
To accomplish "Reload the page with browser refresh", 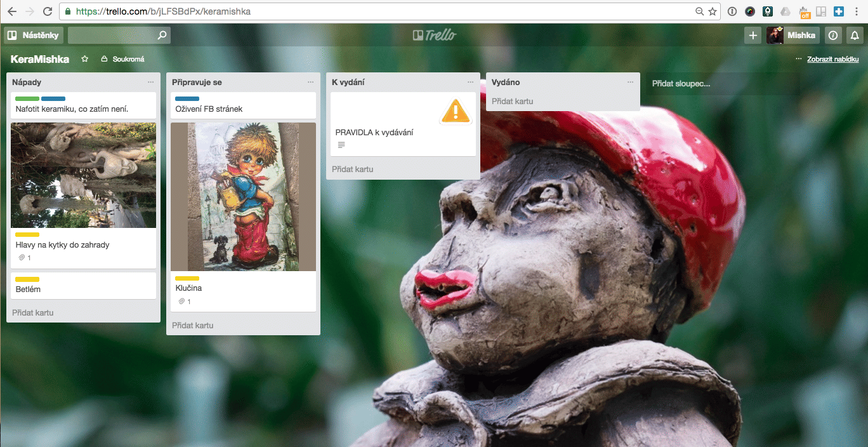I will click(x=48, y=11).
